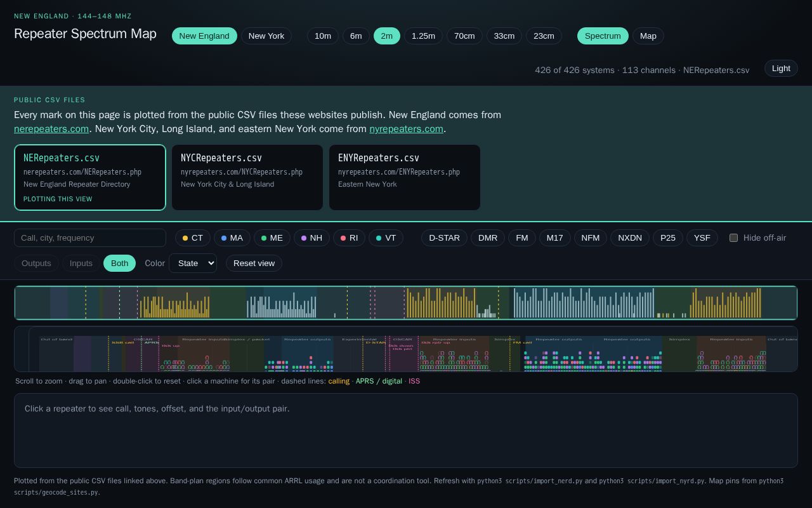Filter by FM mode

[522, 237]
